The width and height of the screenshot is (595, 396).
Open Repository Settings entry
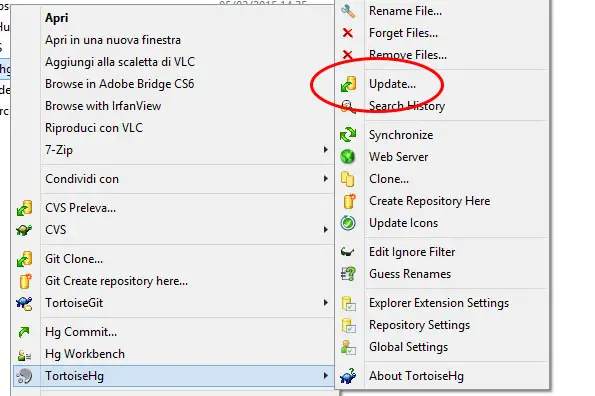click(419, 325)
